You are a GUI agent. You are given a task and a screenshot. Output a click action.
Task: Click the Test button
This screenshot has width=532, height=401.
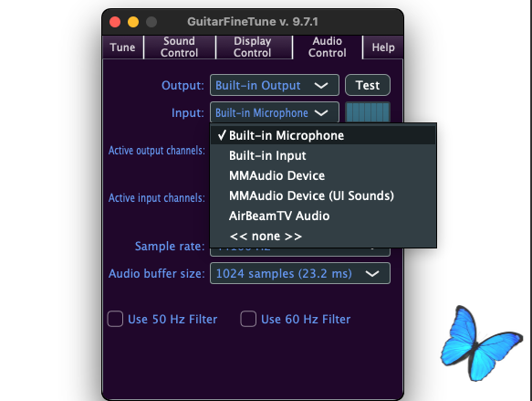(x=368, y=85)
